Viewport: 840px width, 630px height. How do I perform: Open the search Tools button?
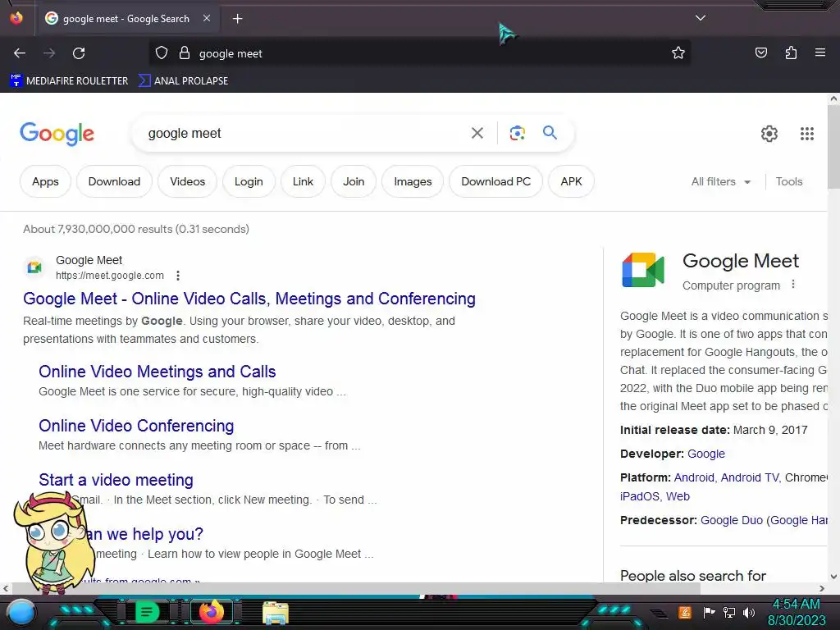(x=788, y=181)
